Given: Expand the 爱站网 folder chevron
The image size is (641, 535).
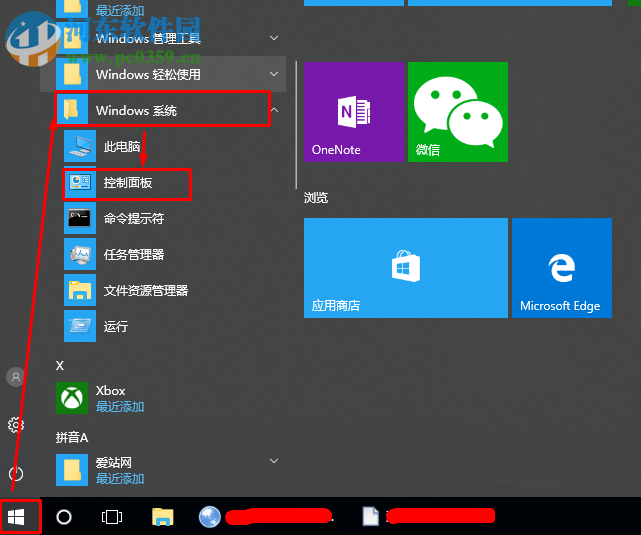Looking at the screenshot, I should coord(274,461).
